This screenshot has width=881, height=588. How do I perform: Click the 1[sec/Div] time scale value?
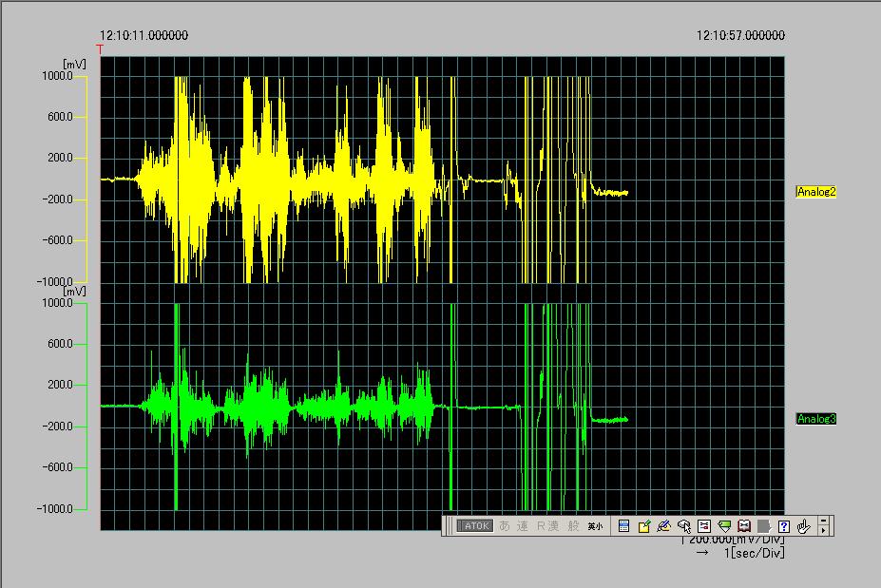(x=754, y=553)
